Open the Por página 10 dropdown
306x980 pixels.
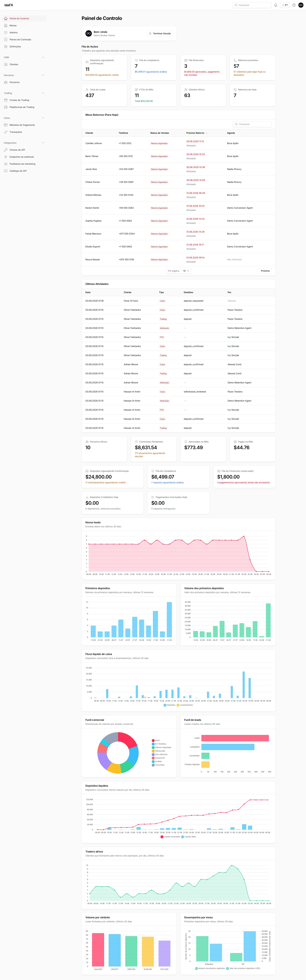[186, 271]
